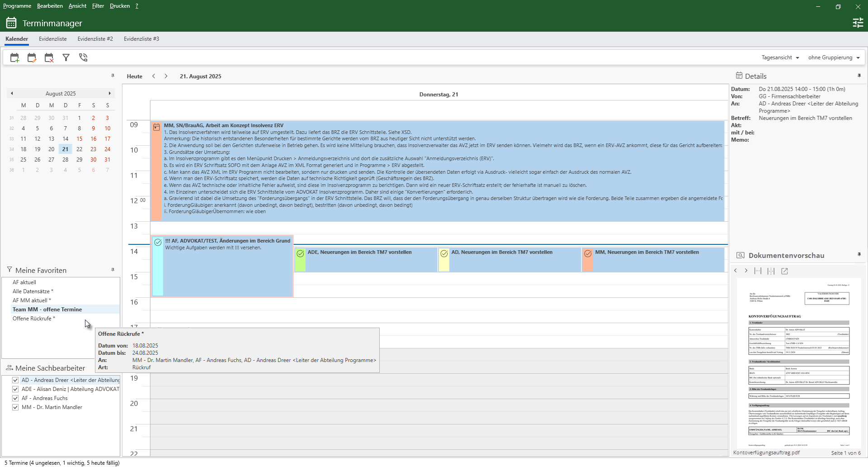The width and height of the screenshot is (868, 467).
Task: Open the Drucken menu
Action: pos(119,5)
